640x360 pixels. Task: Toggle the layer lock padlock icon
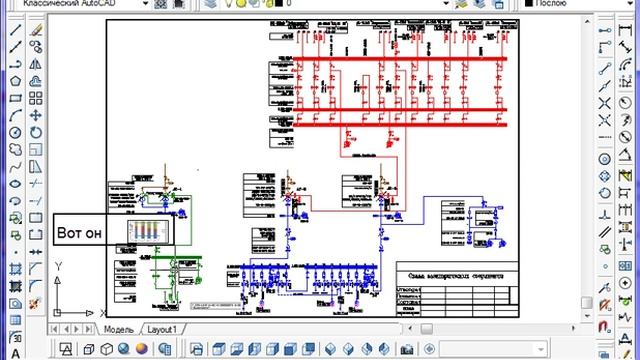click(269, 4)
